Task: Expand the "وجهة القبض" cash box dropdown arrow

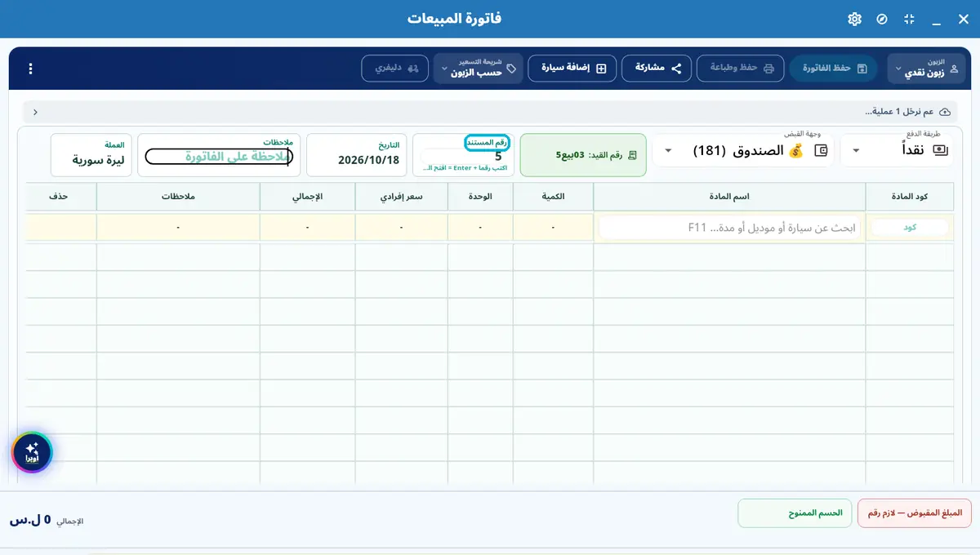Action: (668, 151)
